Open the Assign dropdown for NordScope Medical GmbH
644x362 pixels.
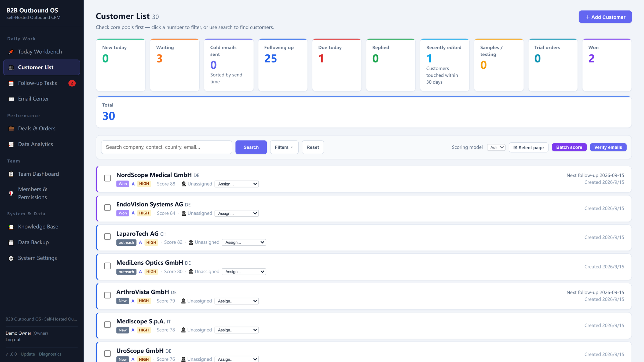point(237,184)
